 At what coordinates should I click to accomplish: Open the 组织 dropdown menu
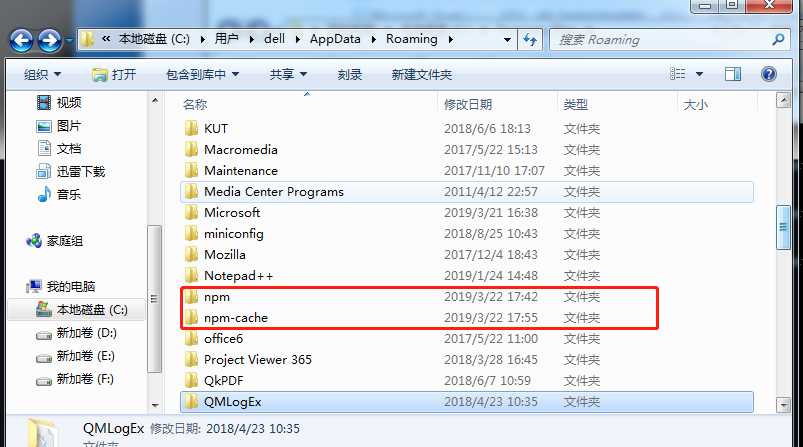(42, 75)
